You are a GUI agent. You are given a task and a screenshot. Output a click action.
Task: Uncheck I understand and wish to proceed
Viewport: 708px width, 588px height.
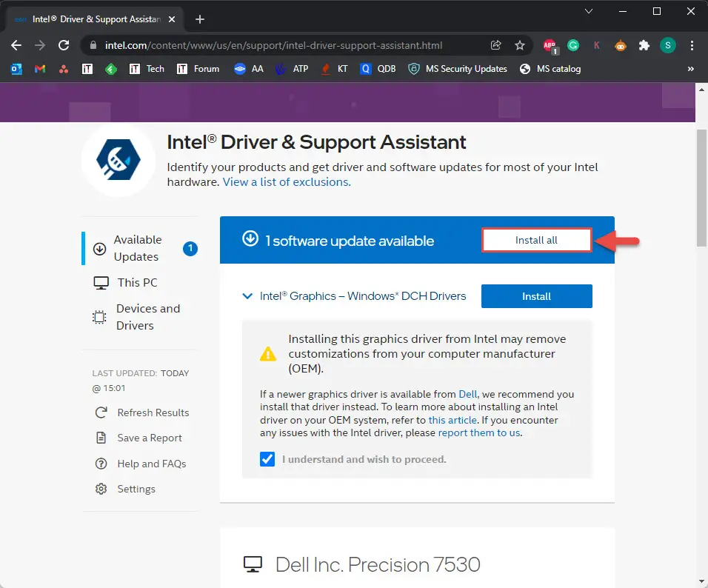coord(267,459)
